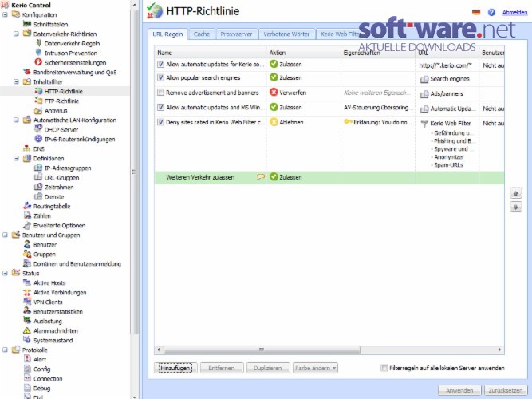Select IPv6-Routerankündigungen icon
This screenshot has width=532, height=399.
[38, 139]
